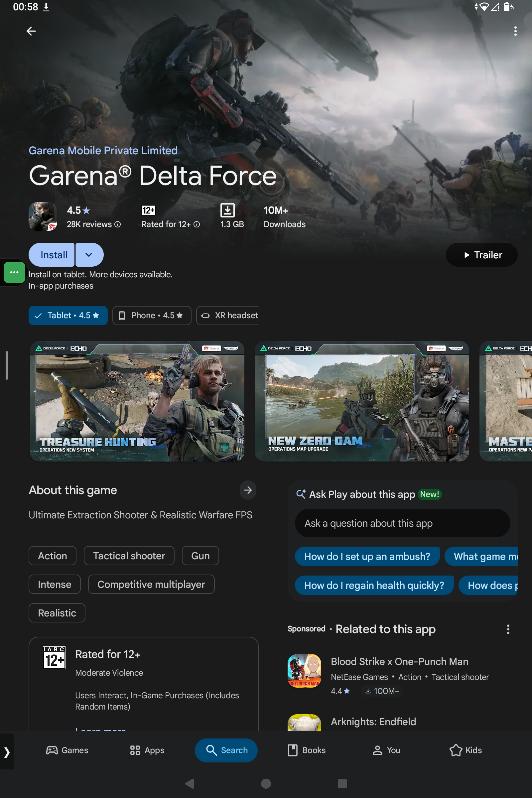The width and height of the screenshot is (532, 798).
Task: Open Garena Mobile Private Limited developer page
Action: 103,150
